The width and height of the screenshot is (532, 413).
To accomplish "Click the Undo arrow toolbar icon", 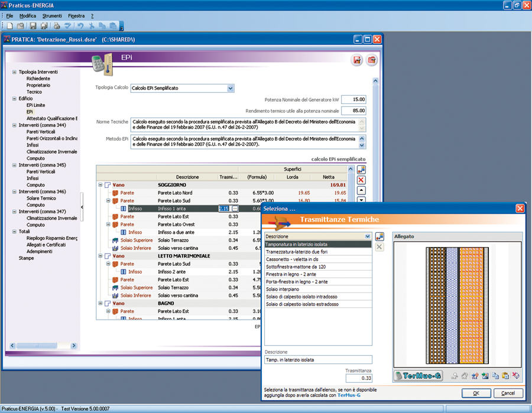I will (x=80, y=26).
